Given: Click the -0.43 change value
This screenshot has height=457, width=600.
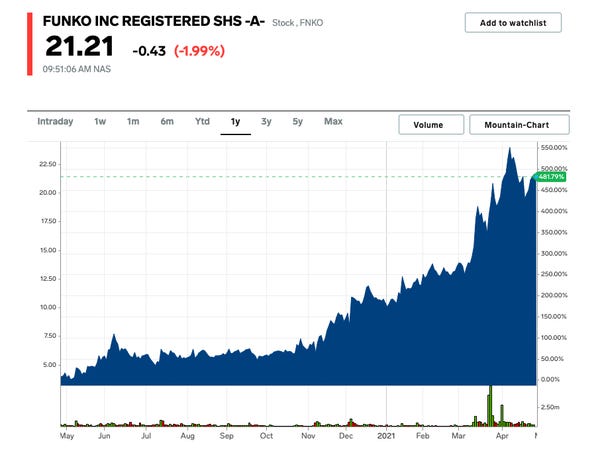Looking at the screenshot, I should (149, 51).
